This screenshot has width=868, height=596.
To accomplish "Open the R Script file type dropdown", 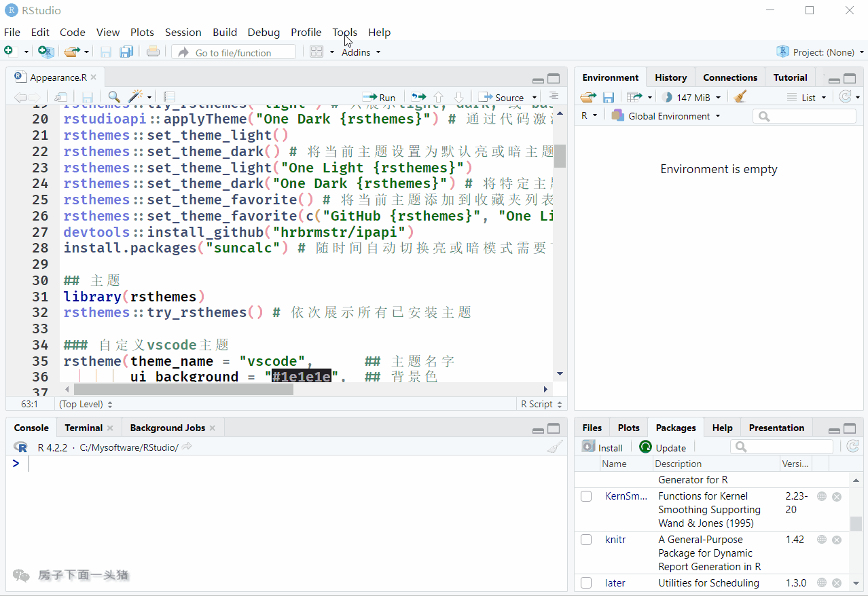I will (x=541, y=404).
